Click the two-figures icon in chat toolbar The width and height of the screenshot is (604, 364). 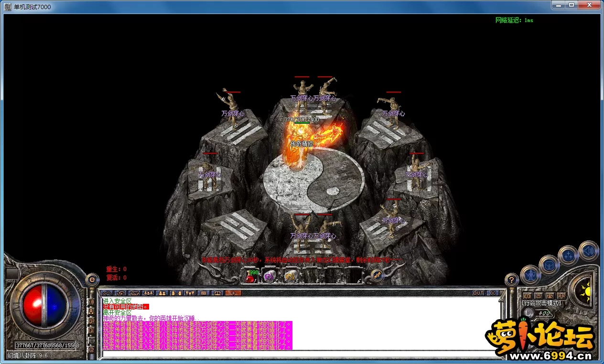coord(162,293)
